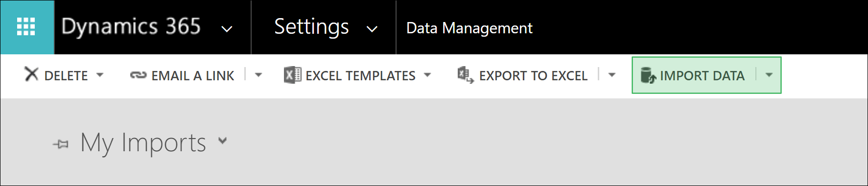This screenshot has width=868, height=186.
Task: Open the Email a Link dropdown arrow
Action: click(x=258, y=75)
